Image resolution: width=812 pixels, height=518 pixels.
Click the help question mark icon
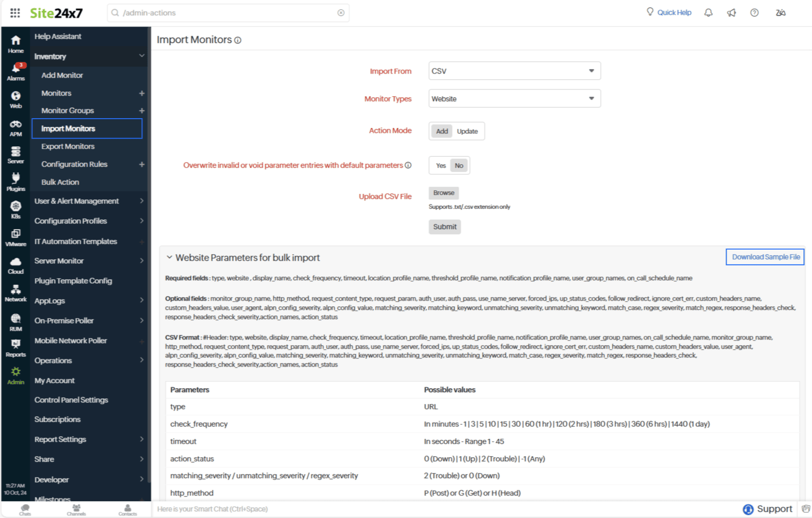pyautogui.click(x=754, y=13)
